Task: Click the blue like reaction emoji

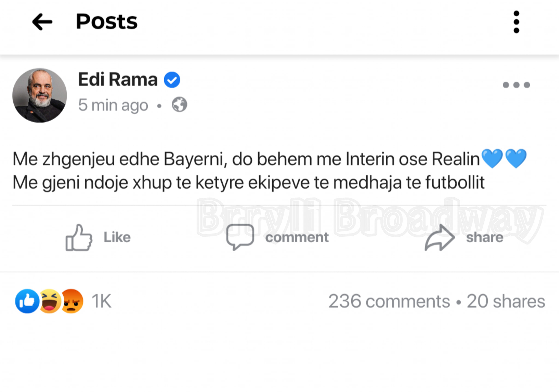Action: [x=27, y=301]
